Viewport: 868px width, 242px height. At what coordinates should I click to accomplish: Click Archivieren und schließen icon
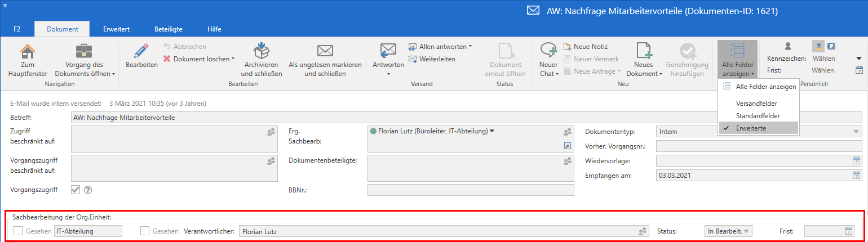pyautogui.click(x=261, y=52)
